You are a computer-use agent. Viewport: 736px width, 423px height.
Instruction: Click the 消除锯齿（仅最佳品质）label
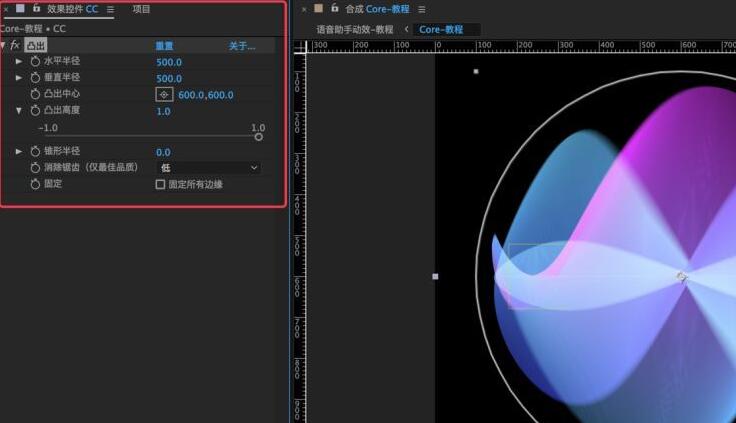coord(91,167)
